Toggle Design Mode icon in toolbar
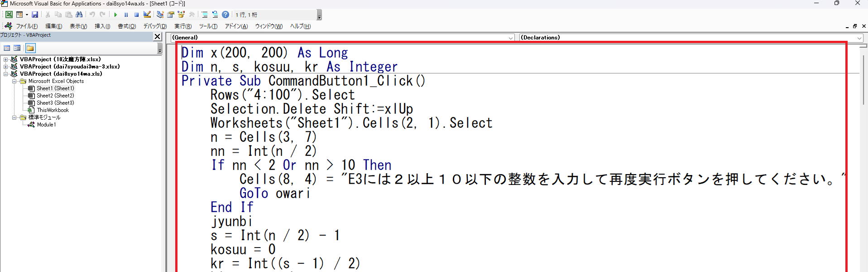868x272 pixels. point(147,15)
